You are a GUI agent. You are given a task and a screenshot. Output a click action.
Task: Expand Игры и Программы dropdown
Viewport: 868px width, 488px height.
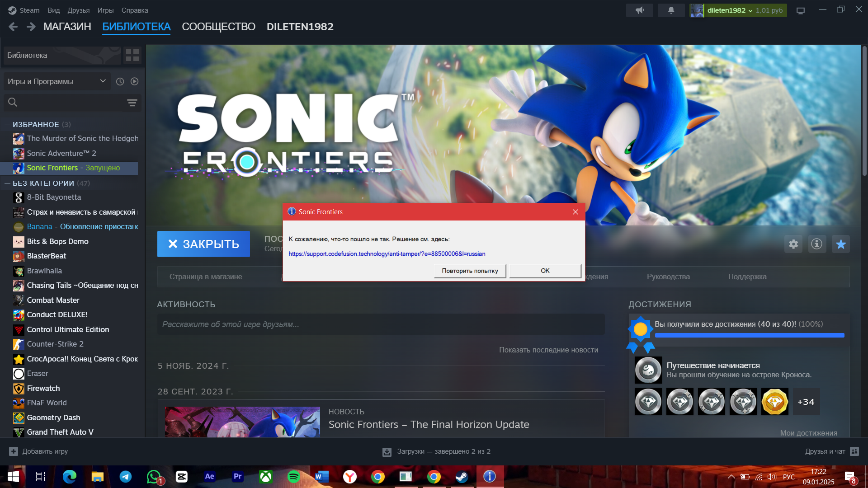(x=57, y=82)
